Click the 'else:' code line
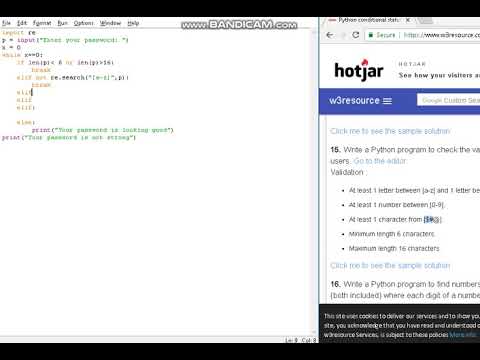Screen dimensions: 480x360 pos(26,122)
